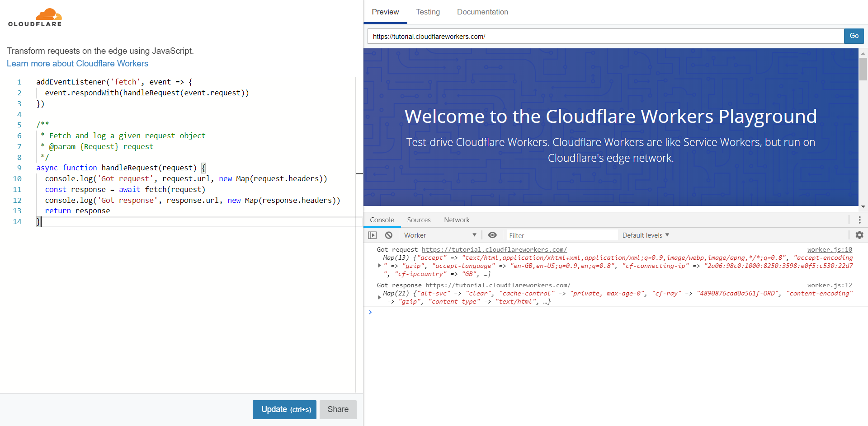
Task: Open worker.js:12 source link
Action: coord(830,285)
